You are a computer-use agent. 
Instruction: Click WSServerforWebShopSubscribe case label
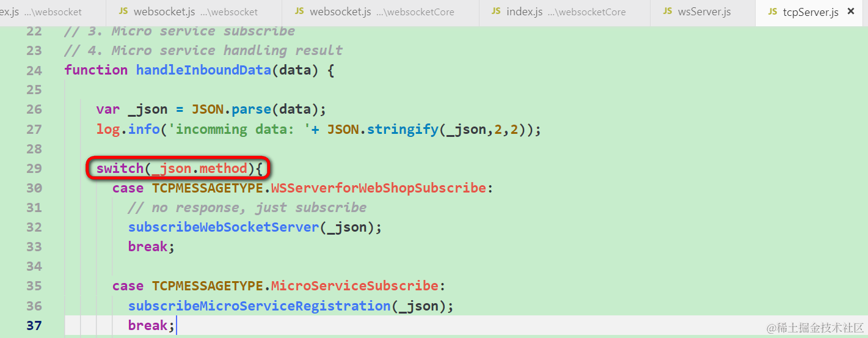click(378, 188)
